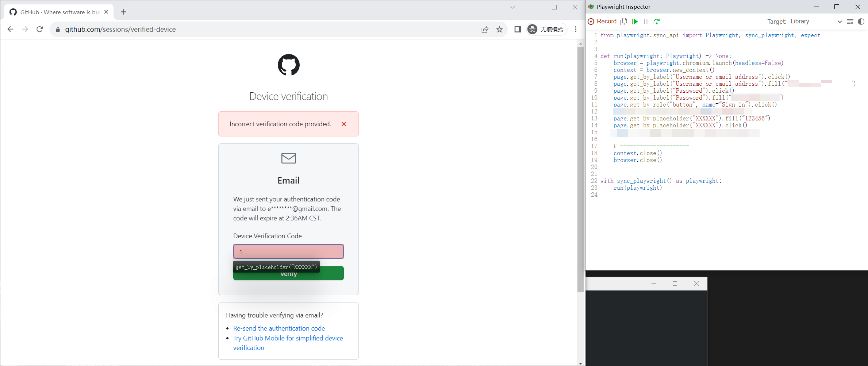The width and height of the screenshot is (868, 366).
Task: Copy the generated code in Playwright Inspector
Action: 624,22
